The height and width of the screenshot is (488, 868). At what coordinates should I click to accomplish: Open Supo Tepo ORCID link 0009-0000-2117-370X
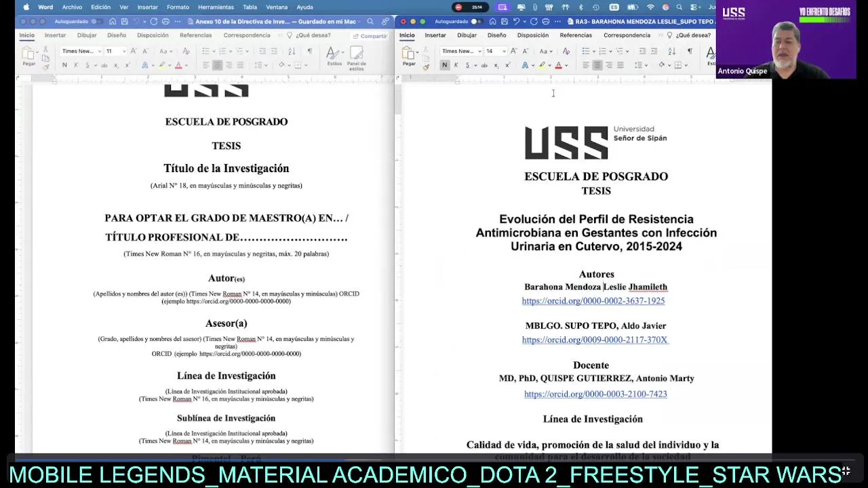pyautogui.click(x=595, y=340)
